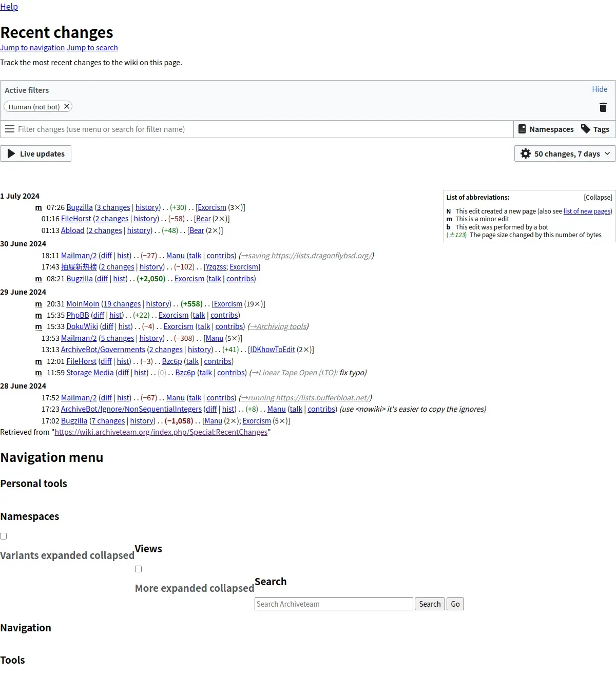Open Bzc6p user link on Storage Media row
The width and height of the screenshot is (616, 676).
[185, 373]
